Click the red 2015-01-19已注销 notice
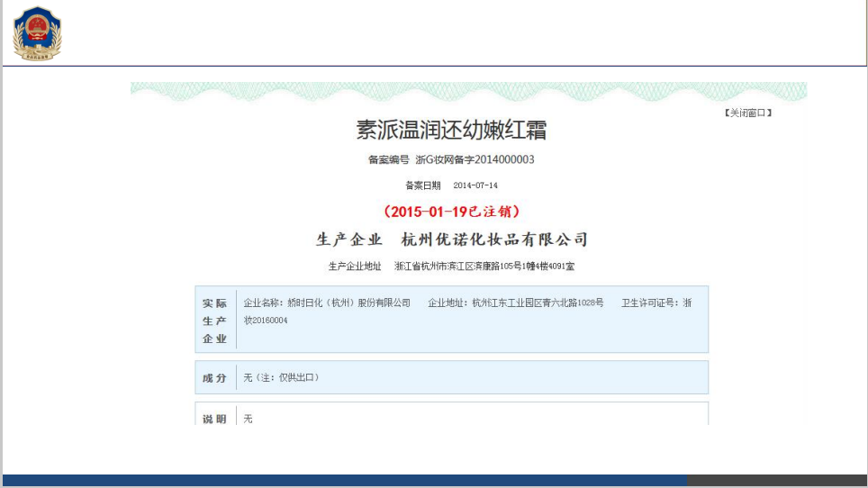 point(451,212)
